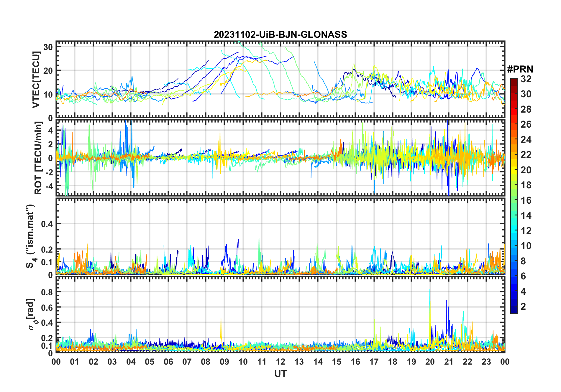Click the ROT y-axis tick label "-2"
This screenshot has width=561, height=392.
pyautogui.click(x=49, y=172)
